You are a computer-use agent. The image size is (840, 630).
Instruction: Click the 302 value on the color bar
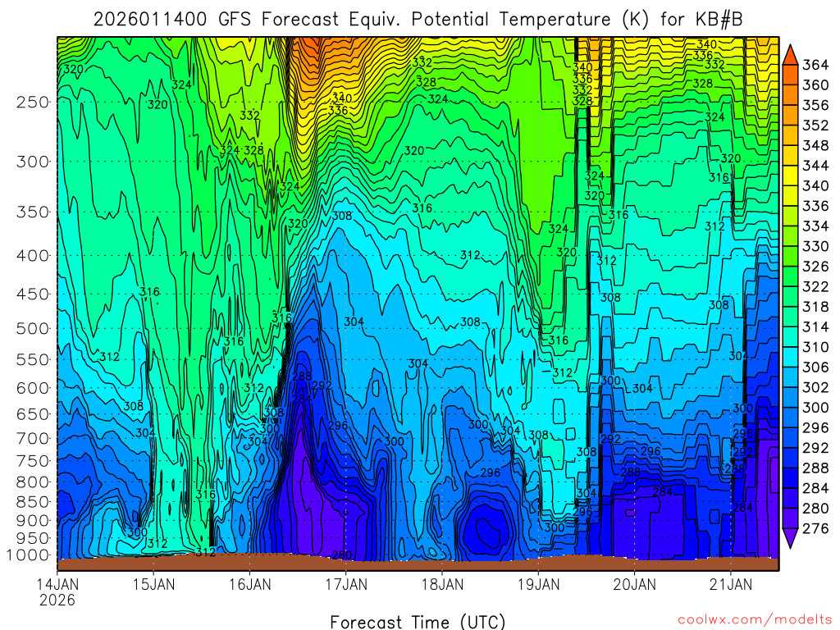[815, 388]
